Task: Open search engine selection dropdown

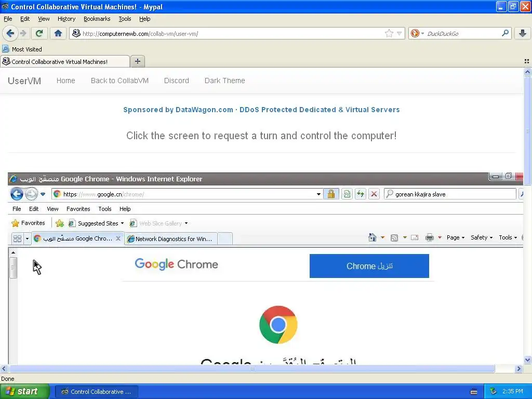Action: [422, 33]
